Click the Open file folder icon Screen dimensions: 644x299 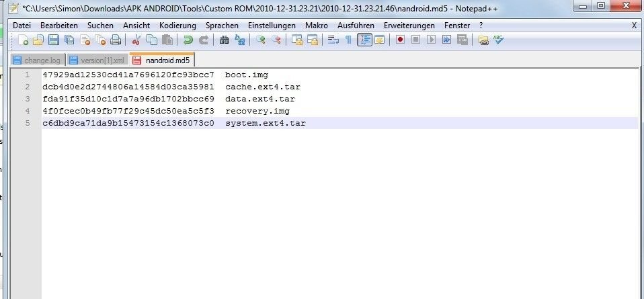click(38, 40)
